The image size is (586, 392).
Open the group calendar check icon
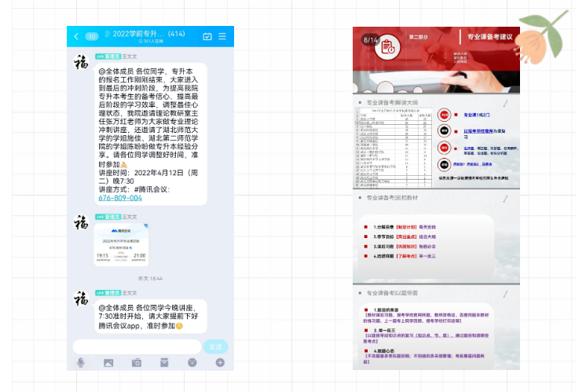pos(207,36)
